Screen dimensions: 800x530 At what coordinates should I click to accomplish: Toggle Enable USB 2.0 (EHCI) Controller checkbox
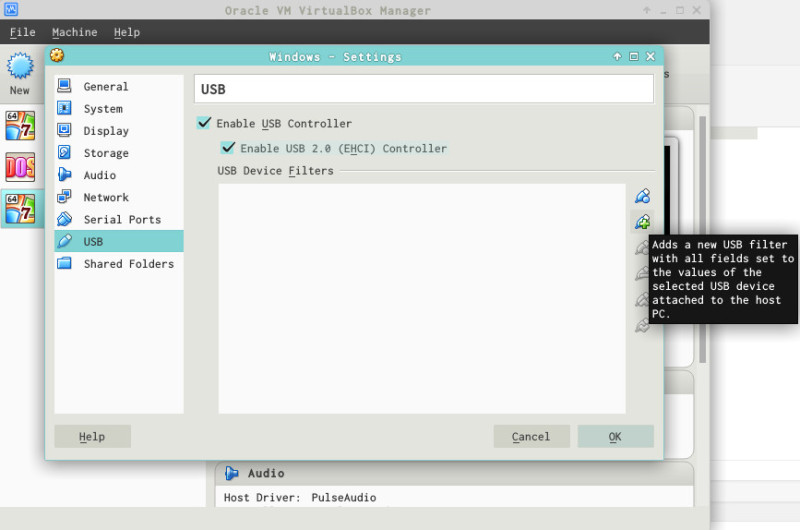pyautogui.click(x=228, y=148)
